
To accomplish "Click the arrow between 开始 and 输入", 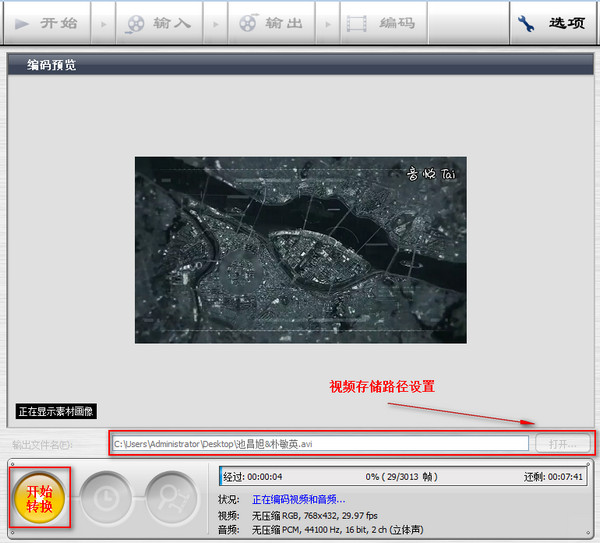I will [103, 24].
